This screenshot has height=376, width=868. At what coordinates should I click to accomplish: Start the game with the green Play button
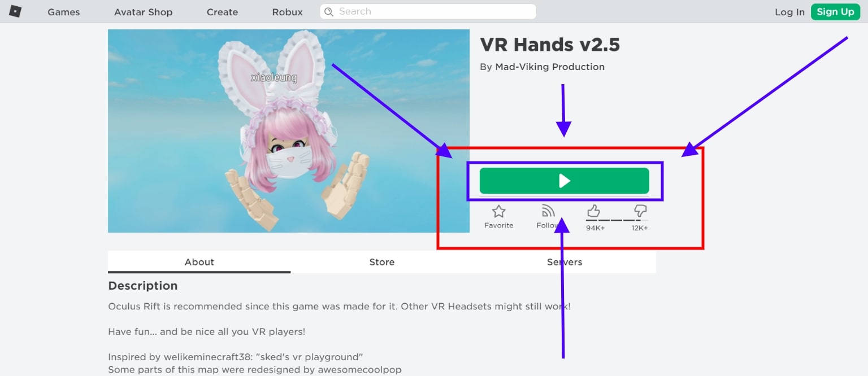point(564,181)
